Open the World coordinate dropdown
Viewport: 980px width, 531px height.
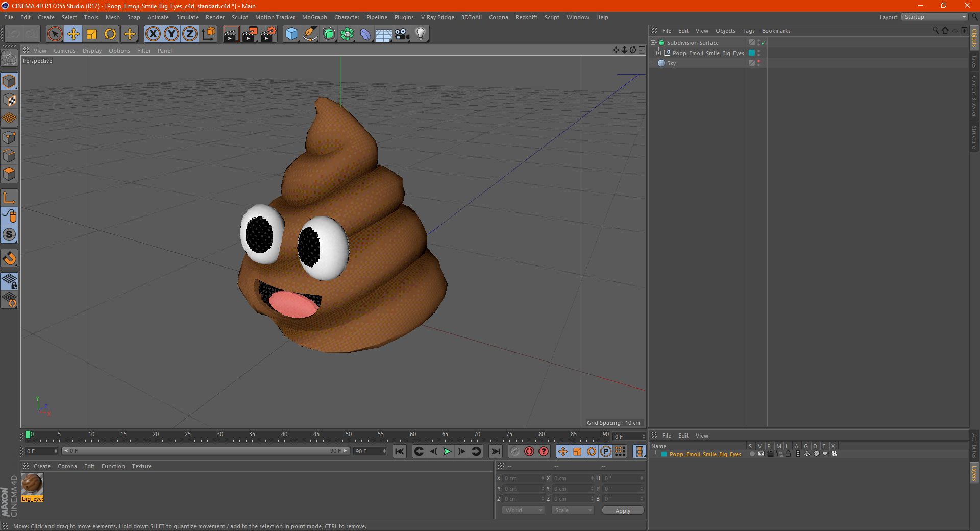pyautogui.click(x=524, y=510)
